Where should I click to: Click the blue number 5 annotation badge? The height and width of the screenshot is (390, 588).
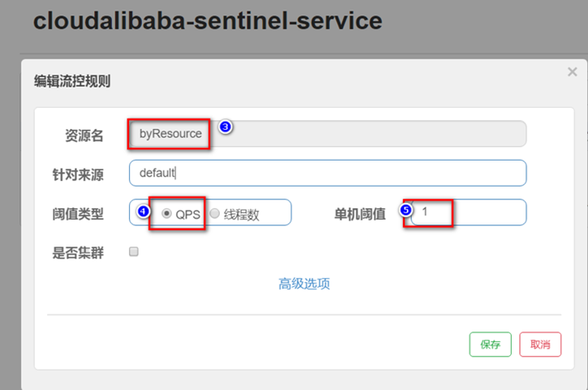(x=406, y=209)
